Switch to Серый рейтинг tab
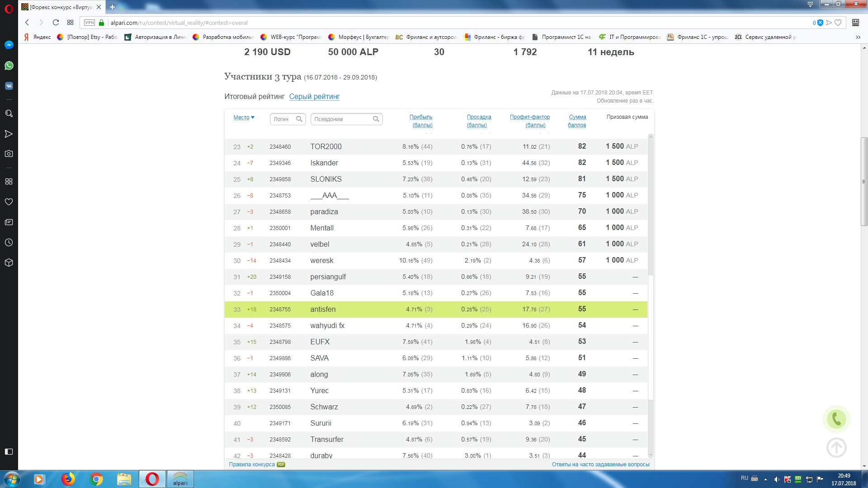 314,96
